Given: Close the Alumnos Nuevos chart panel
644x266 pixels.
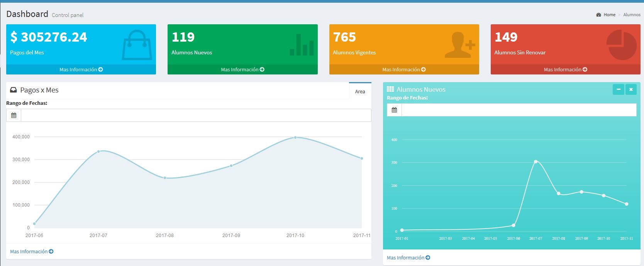Looking at the screenshot, I should coord(631,89).
